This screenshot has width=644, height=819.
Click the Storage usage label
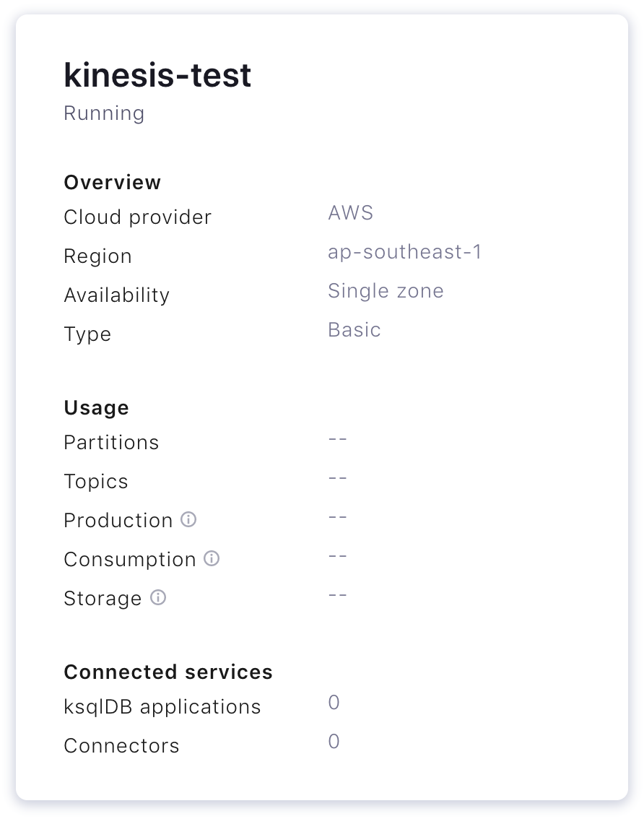[x=103, y=599]
